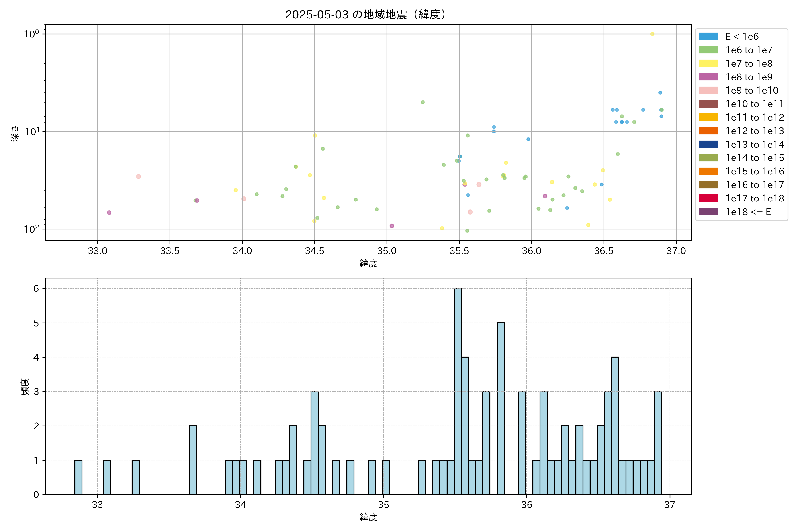
Task: Click the "頻度" y-axis label of the histogram
Action: pyautogui.click(x=25, y=387)
